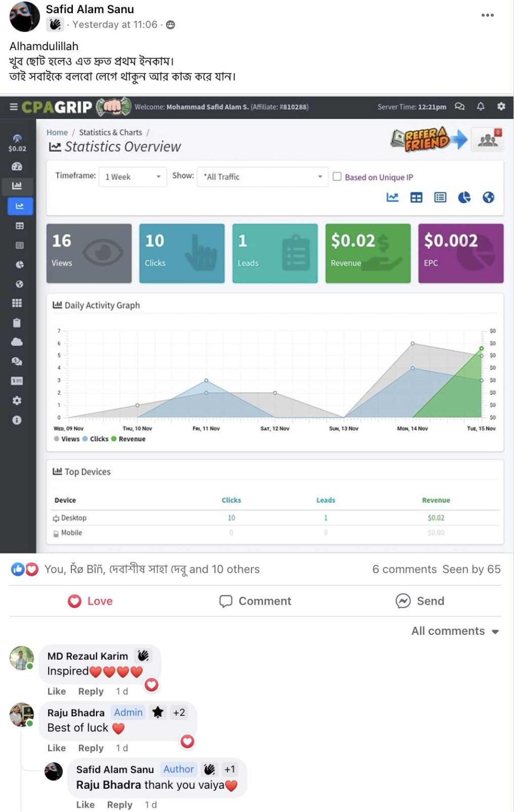Toggle the Revenue legend item
514x812 pixels.
[128, 439]
